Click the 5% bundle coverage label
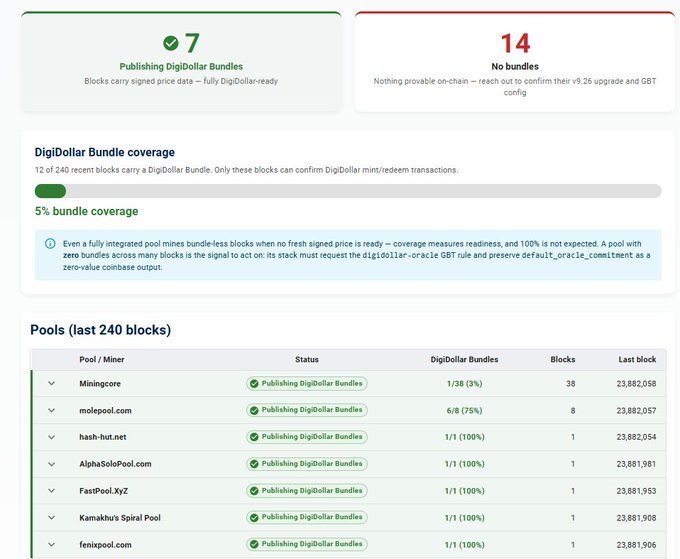Viewport: 680px width, 559px height. click(x=86, y=211)
